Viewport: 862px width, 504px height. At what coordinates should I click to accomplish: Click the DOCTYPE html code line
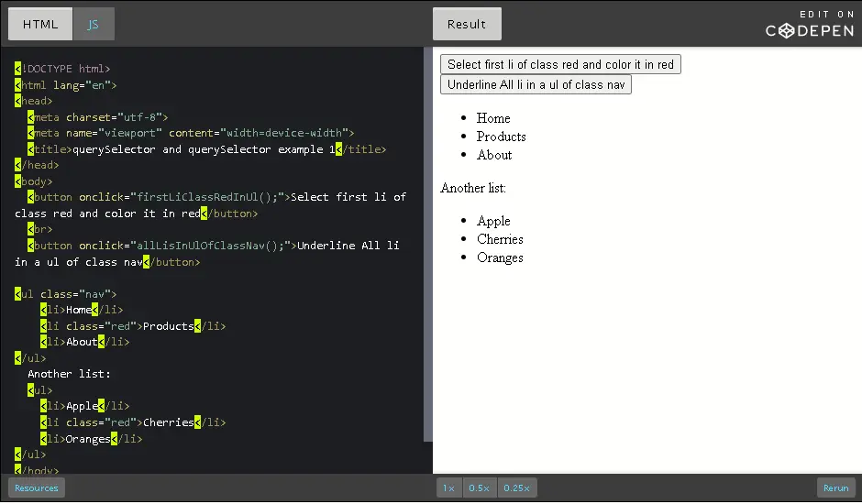62,69
